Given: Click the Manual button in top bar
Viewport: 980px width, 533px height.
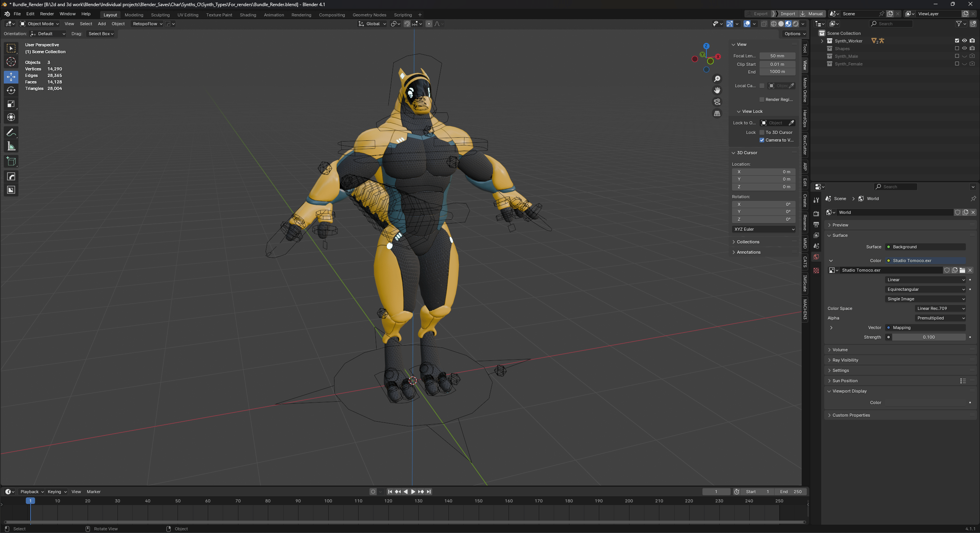Looking at the screenshot, I should click(x=812, y=14).
